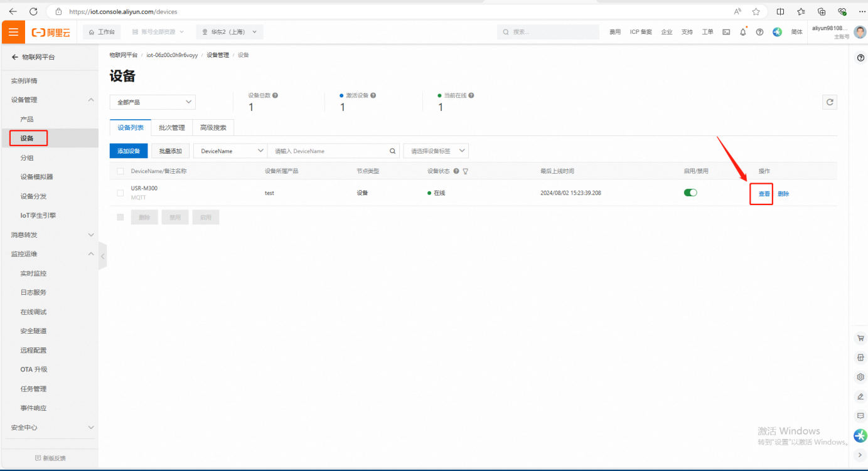Check the USR-M300 device row checkbox
The width and height of the screenshot is (868, 471).
click(x=121, y=193)
